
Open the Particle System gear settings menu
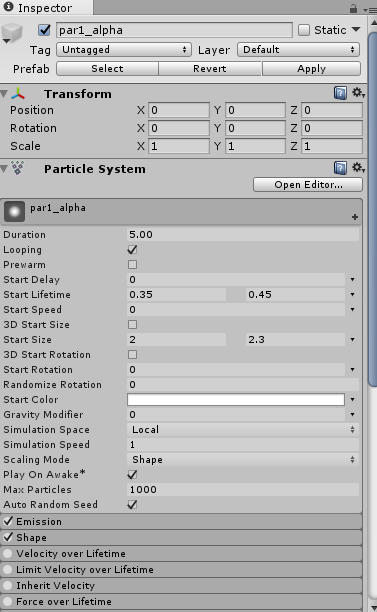(x=358, y=167)
